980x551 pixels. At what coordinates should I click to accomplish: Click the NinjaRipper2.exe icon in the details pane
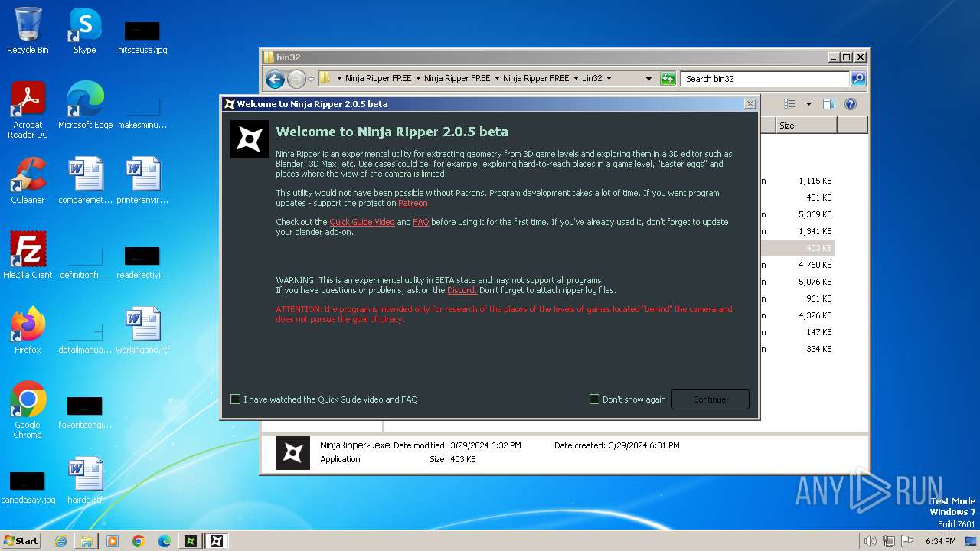(x=292, y=452)
